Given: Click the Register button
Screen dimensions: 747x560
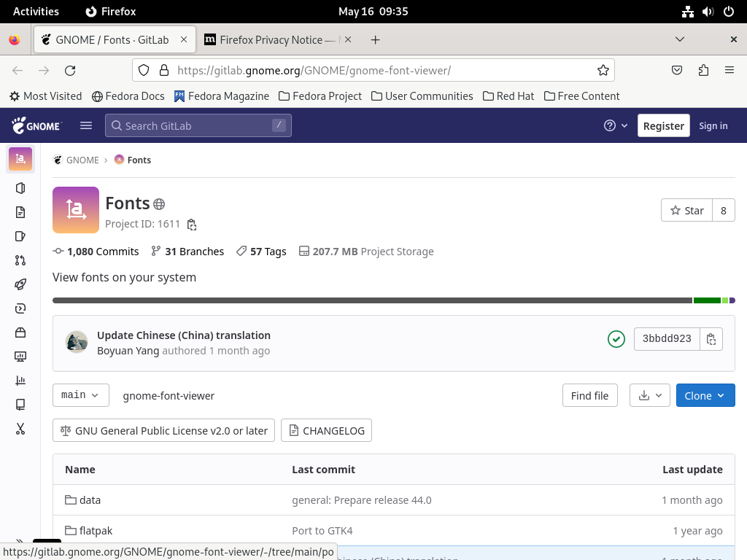Looking at the screenshot, I should tap(663, 125).
